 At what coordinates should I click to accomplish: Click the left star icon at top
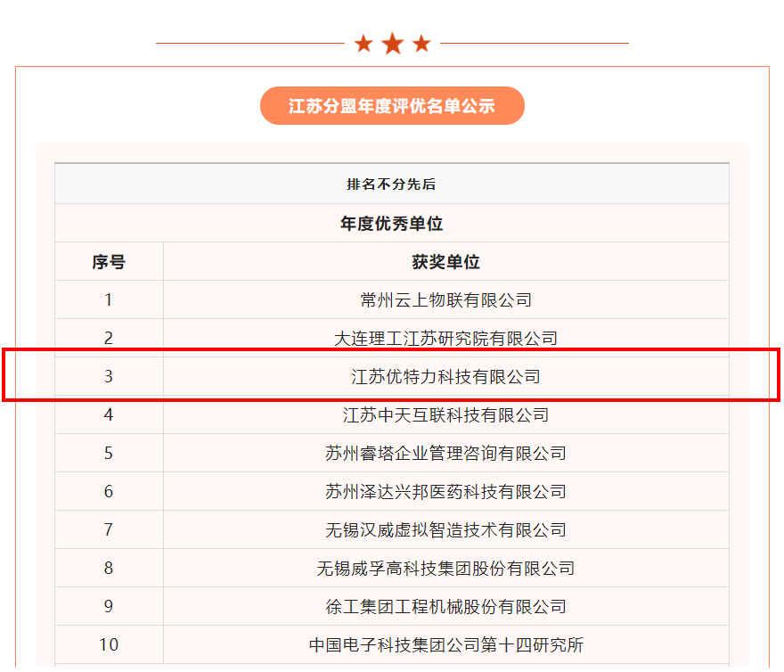pos(363,44)
